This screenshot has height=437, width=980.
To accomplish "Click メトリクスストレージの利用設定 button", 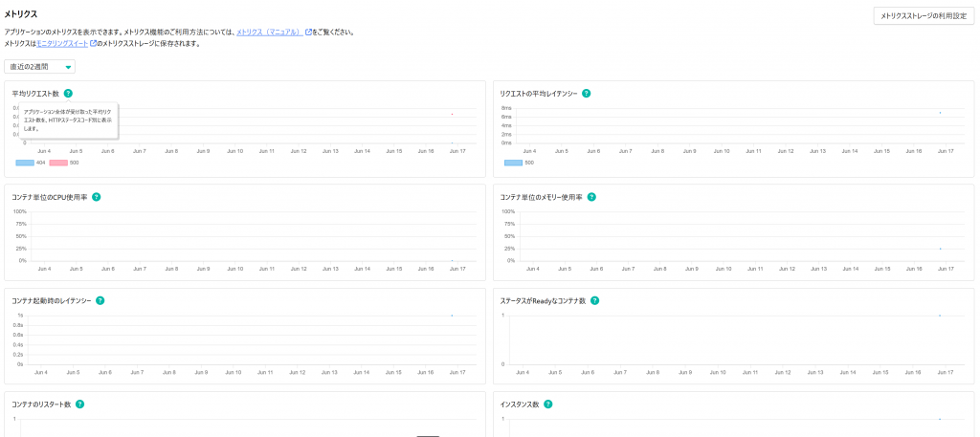I will coord(924,16).
